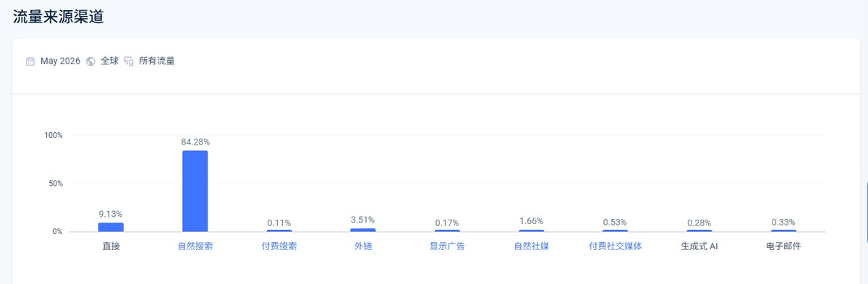Click the 流量来源渠道 heading
Screen dimensions: 868x284
[58, 17]
